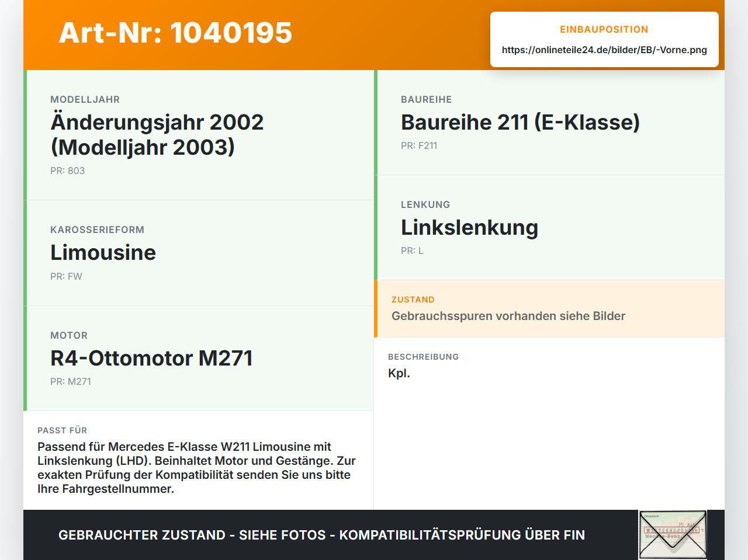Screen dimensions: 748x560
Task: Click the PR: 803 code
Action: [67, 171]
